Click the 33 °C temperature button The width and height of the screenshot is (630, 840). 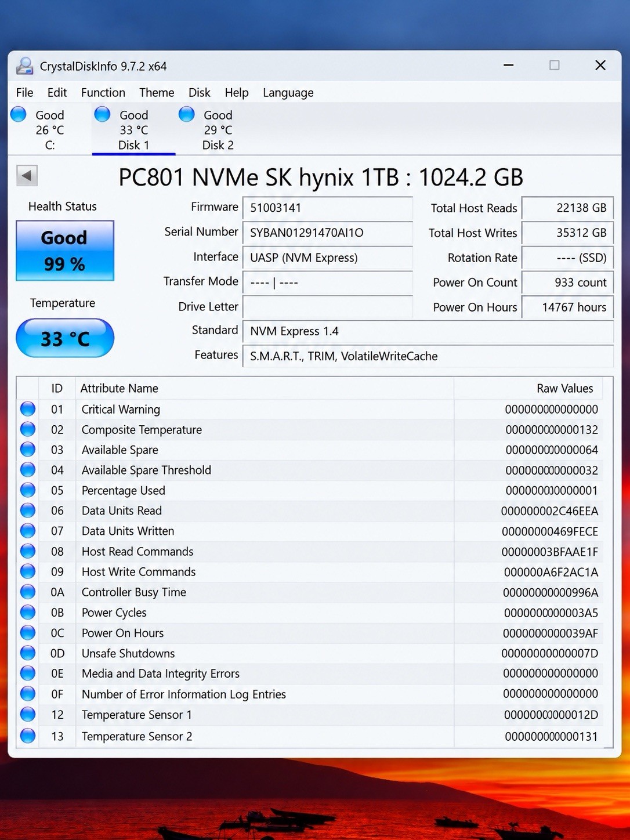(65, 338)
